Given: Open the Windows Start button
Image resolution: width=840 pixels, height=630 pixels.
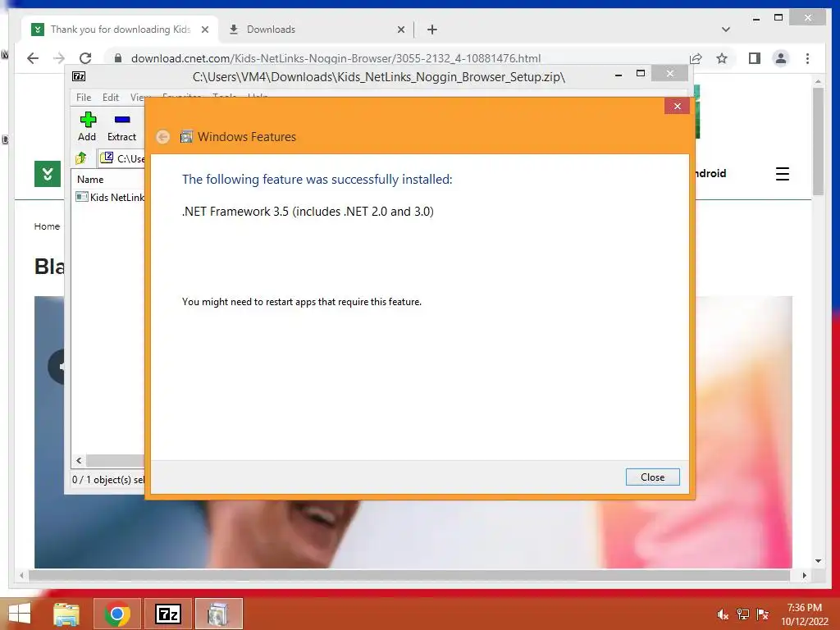Looking at the screenshot, I should pos(20,614).
